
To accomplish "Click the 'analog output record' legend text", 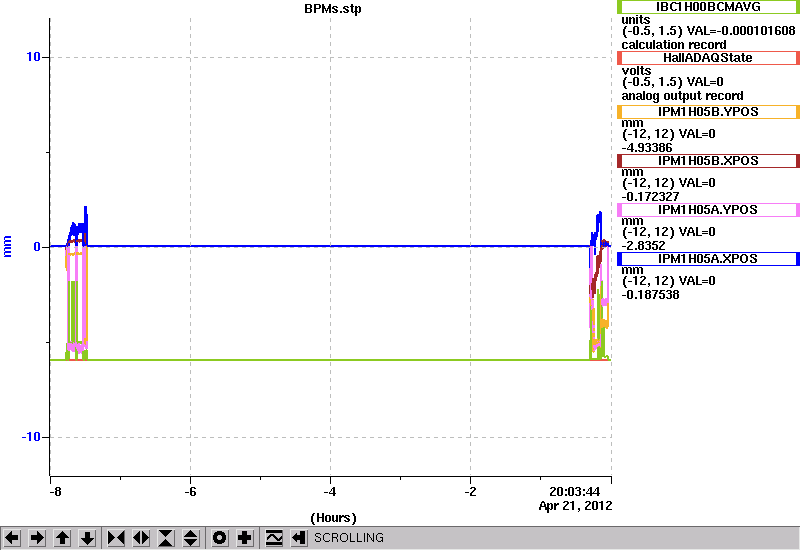I will point(682,96).
